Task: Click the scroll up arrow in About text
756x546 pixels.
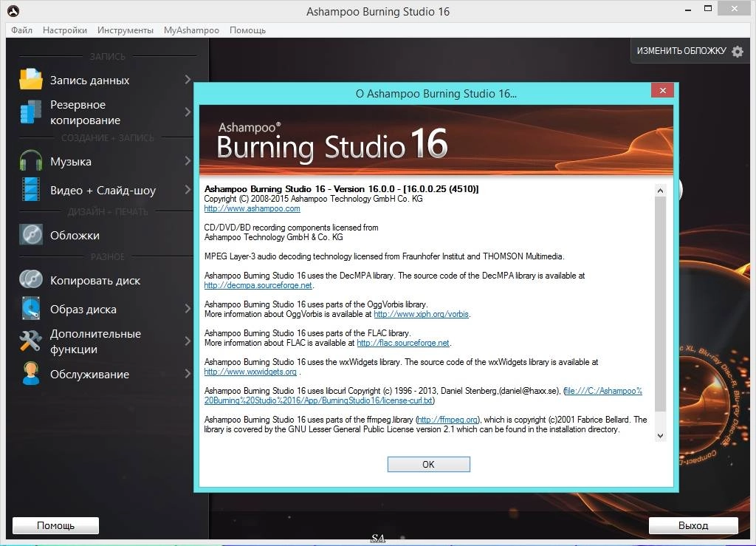Action: (660, 191)
